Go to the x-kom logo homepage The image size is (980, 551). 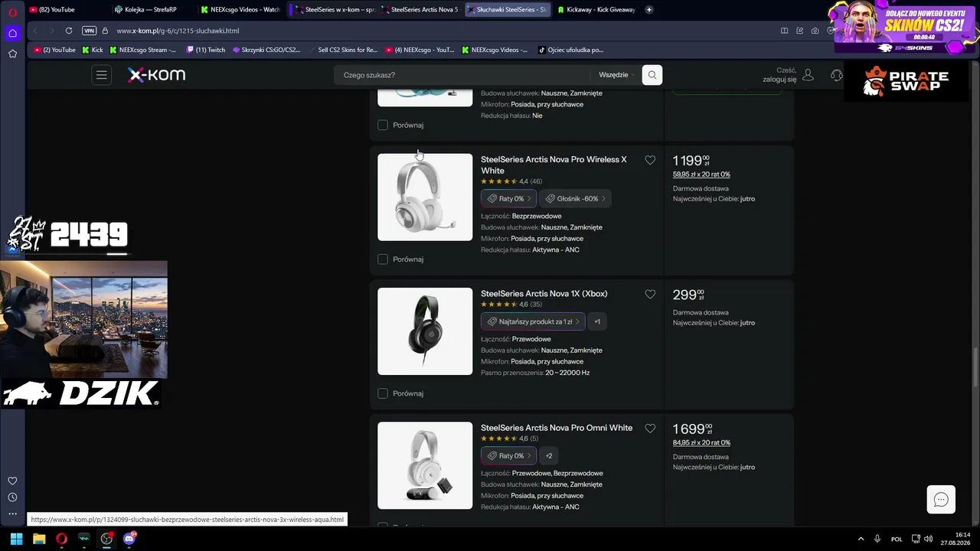156,75
